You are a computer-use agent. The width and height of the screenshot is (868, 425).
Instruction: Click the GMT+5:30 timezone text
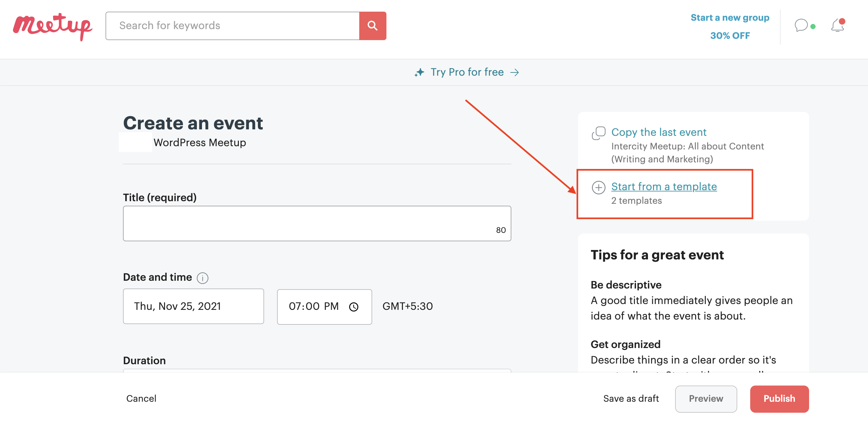[407, 306]
